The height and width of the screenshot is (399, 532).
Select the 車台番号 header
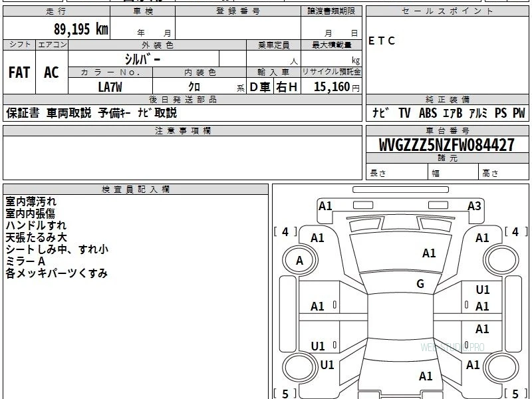(447, 130)
